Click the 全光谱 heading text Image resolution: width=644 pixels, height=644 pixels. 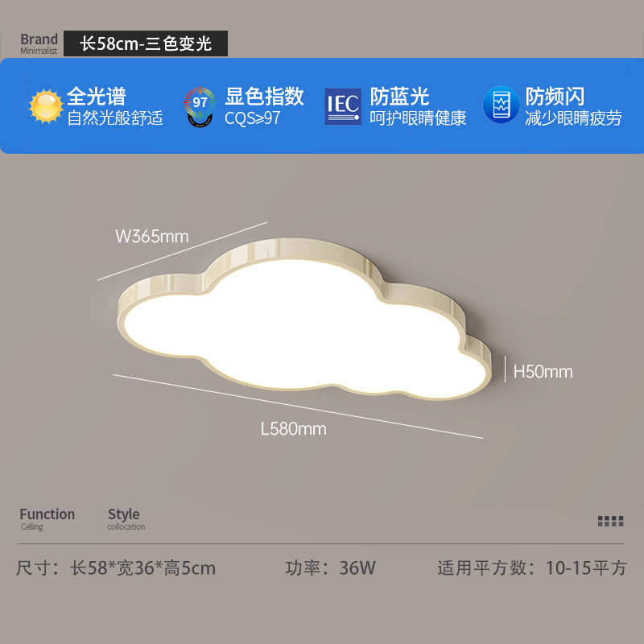pyautogui.click(x=96, y=97)
